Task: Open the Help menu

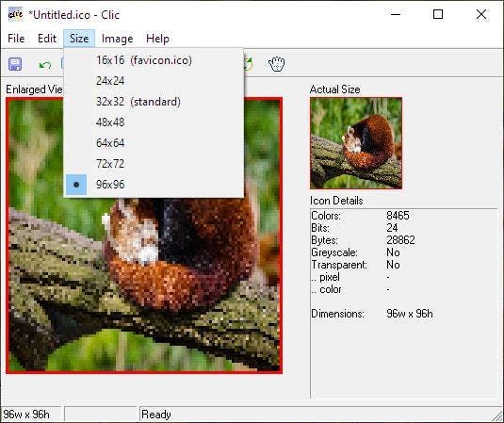Action: (x=157, y=39)
